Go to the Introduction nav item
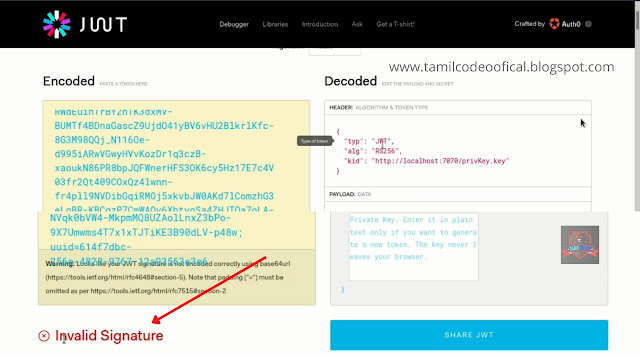640x360 pixels. (x=320, y=24)
